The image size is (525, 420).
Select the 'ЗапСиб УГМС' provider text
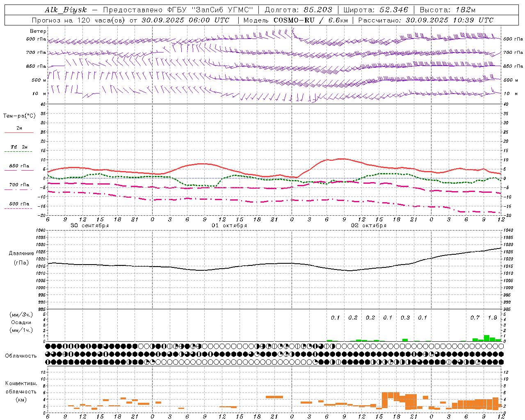tap(223, 10)
